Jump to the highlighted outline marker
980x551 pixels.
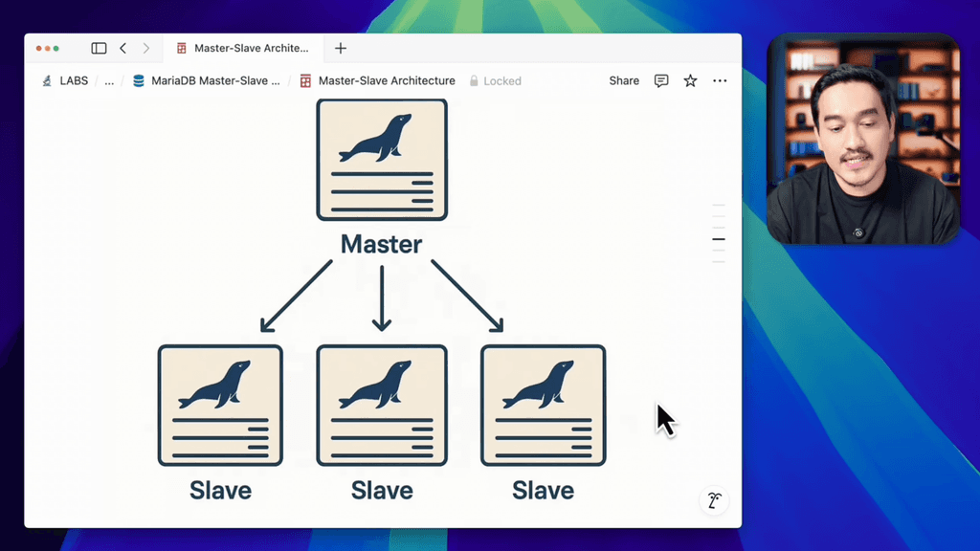pos(719,239)
